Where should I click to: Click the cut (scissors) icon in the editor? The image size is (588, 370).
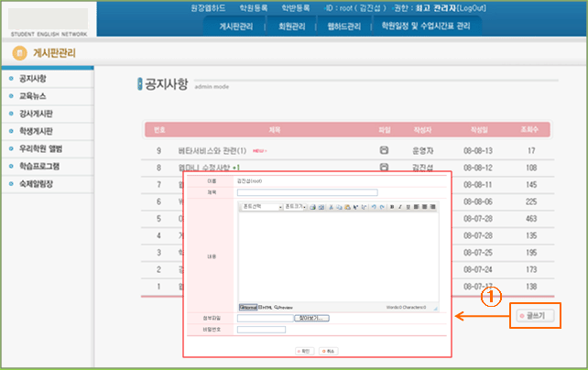coord(332,207)
